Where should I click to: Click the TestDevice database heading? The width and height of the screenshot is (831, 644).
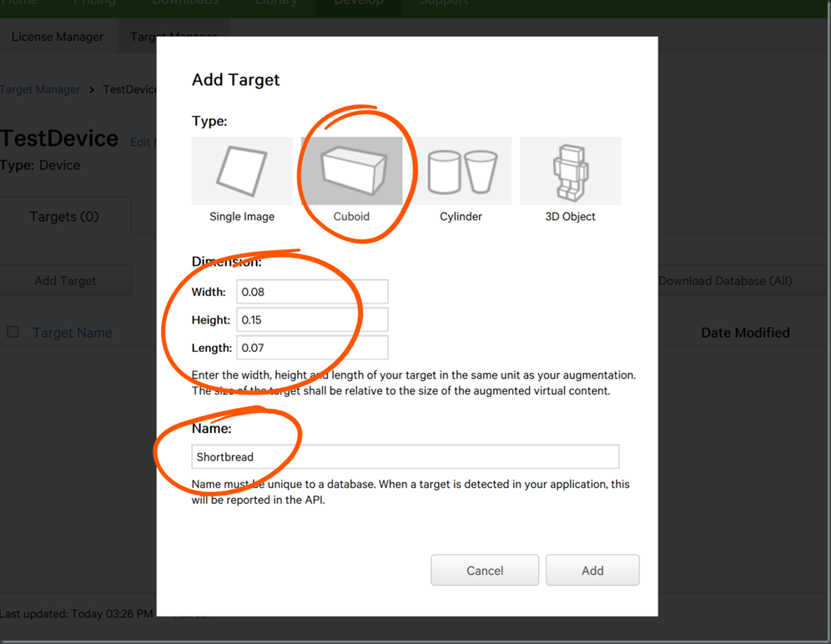59,138
